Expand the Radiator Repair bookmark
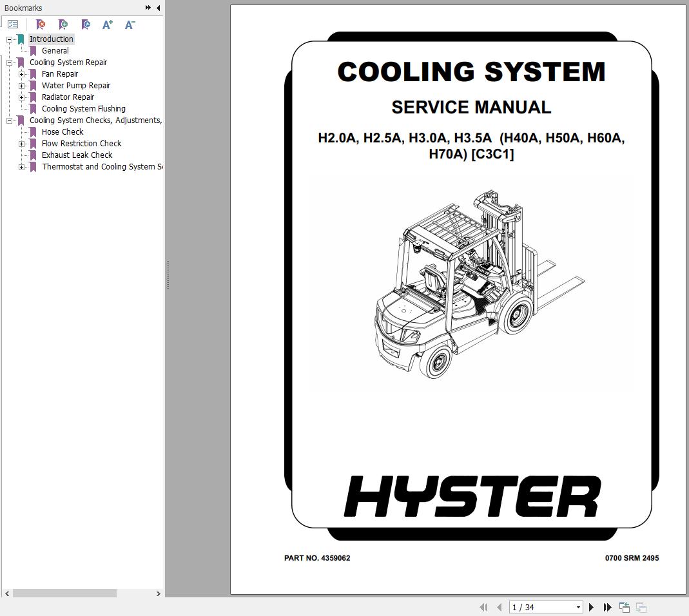This screenshot has width=689, height=616. click(21, 97)
